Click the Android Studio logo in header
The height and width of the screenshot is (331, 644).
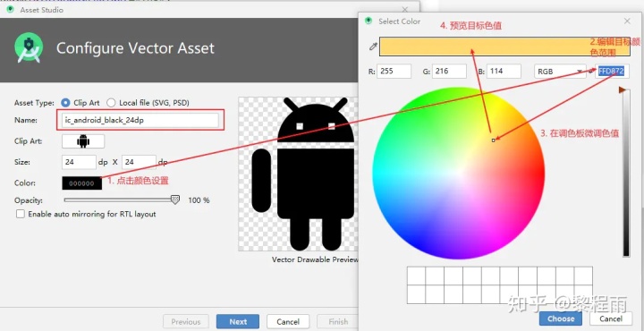coord(29,47)
